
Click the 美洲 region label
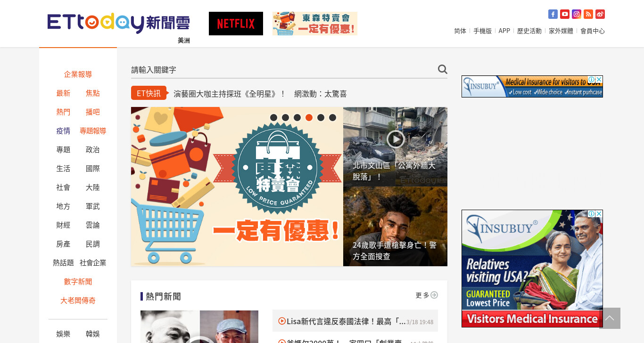[x=184, y=41]
